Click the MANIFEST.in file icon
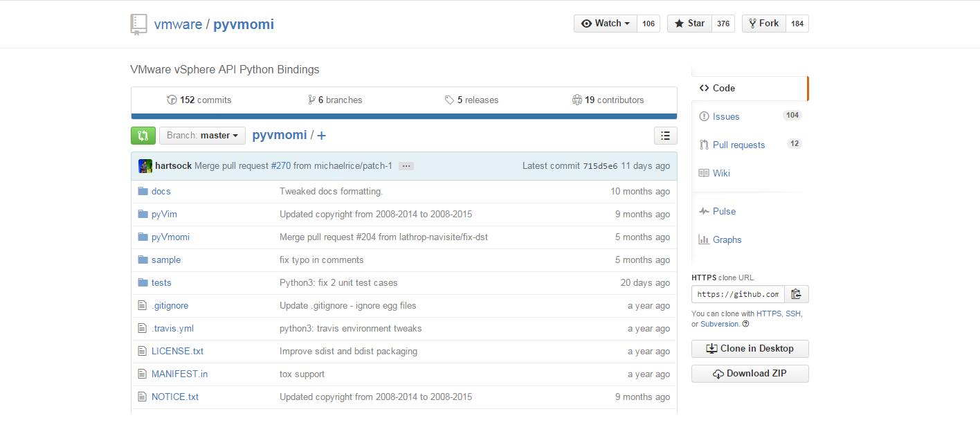The image size is (980, 436). click(143, 374)
